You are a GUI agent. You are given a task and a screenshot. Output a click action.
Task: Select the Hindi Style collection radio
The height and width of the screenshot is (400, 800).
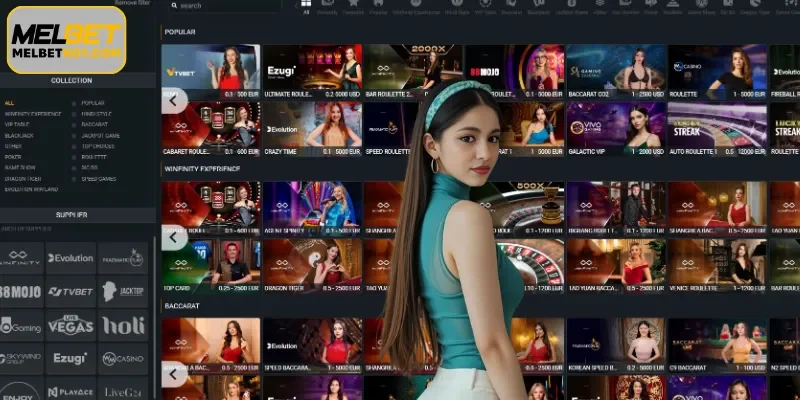click(x=74, y=114)
